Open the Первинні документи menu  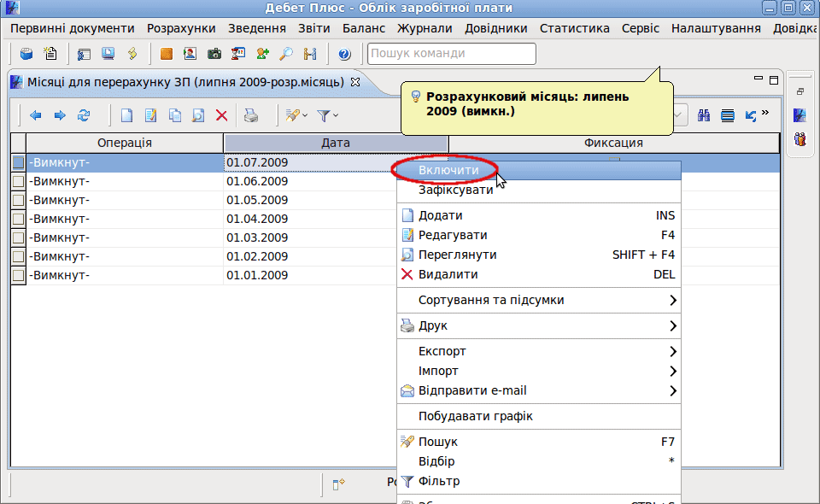[x=72, y=28]
